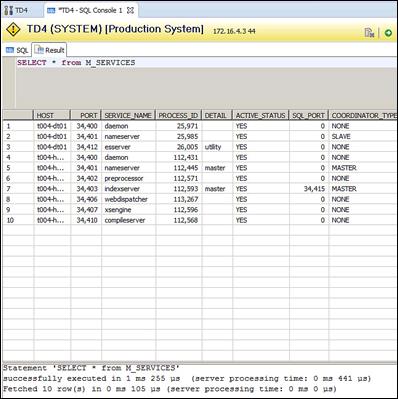Sort by the PROCESS_ID column header
Screen dimensions: 398x399
pyautogui.click(x=178, y=115)
